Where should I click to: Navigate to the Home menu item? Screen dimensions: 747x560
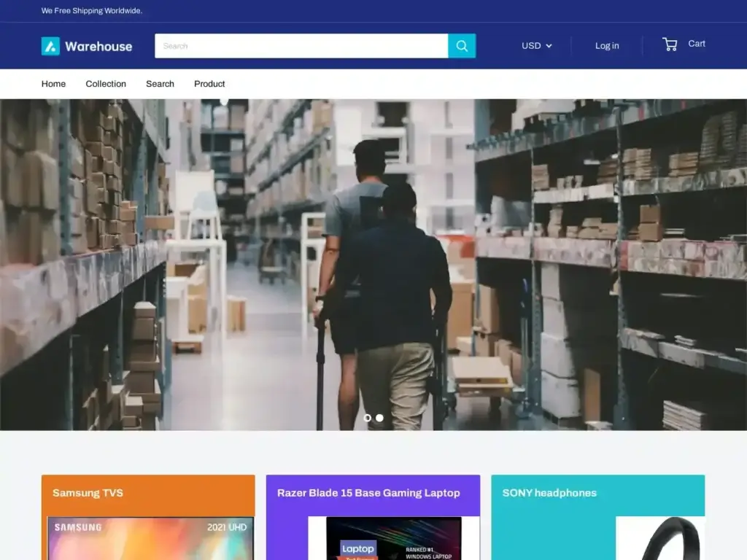[53, 84]
